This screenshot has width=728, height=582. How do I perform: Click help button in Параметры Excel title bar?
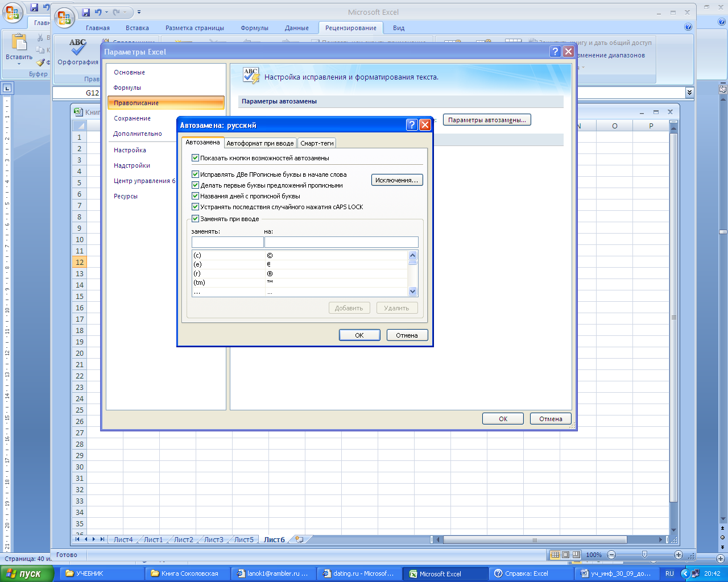click(556, 52)
